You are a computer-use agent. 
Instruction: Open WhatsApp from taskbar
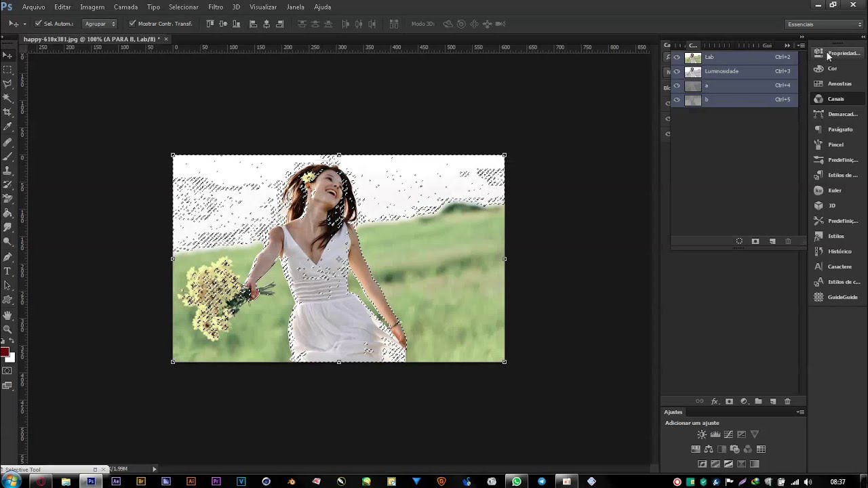(517, 481)
